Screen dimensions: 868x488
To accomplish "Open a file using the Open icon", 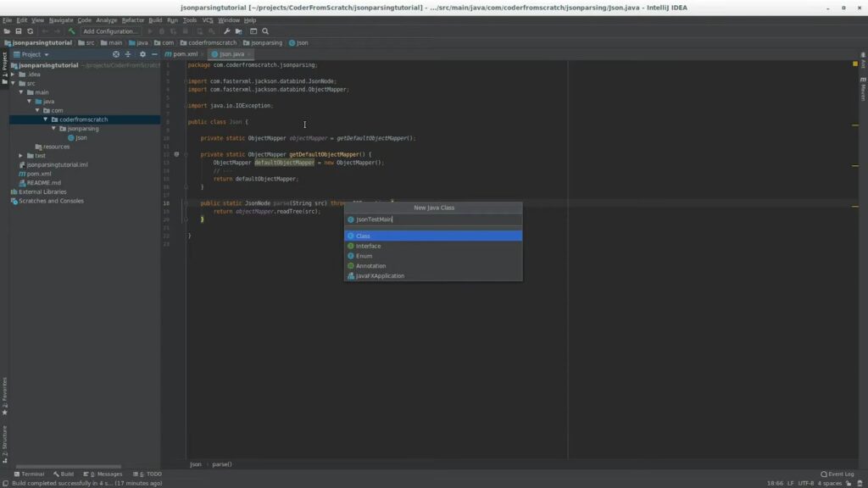I will pos(7,30).
